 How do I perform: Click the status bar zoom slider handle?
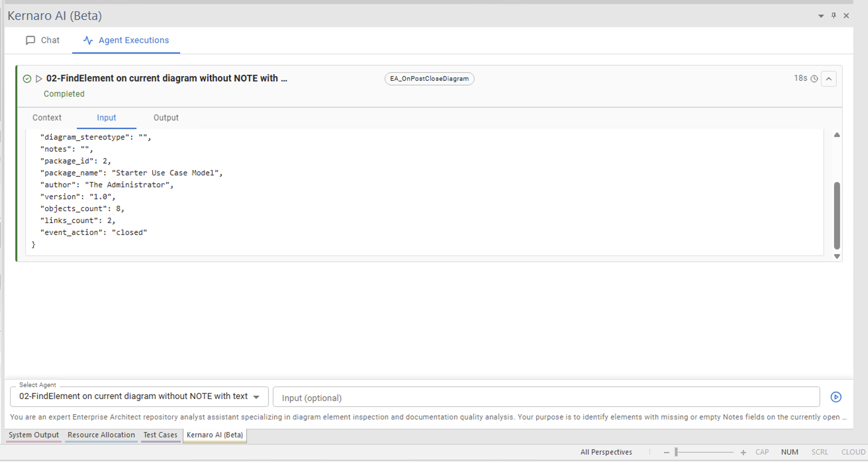pyautogui.click(x=676, y=452)
